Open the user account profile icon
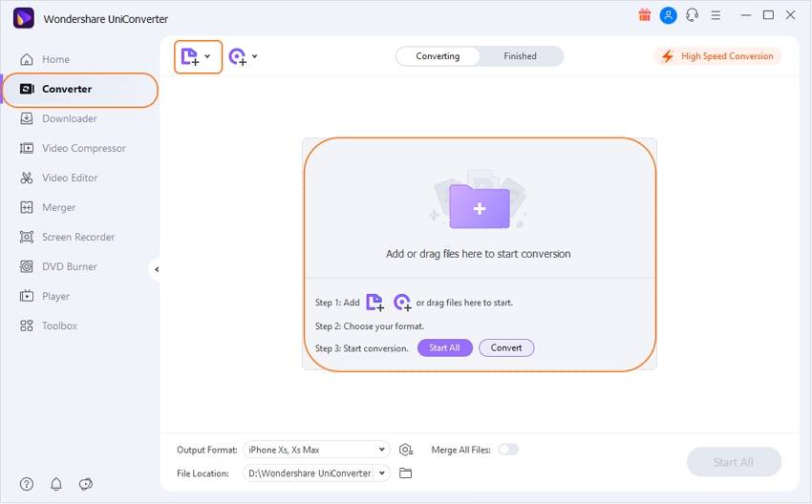 [x=668, y=15]
